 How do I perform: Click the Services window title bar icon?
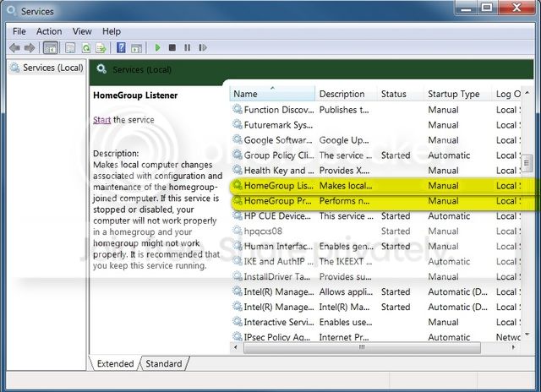(12, 10)
